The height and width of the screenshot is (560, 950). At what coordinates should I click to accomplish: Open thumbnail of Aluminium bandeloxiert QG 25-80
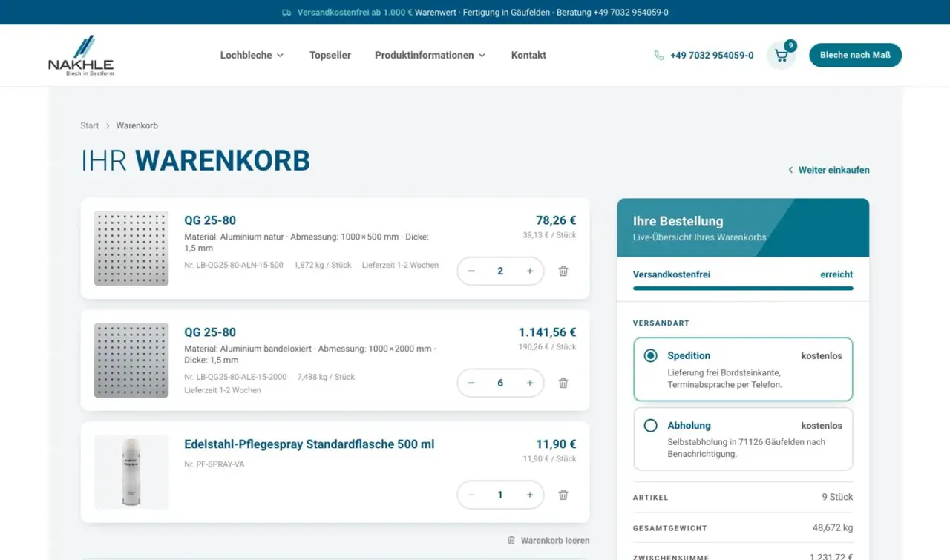tap(131, 360)
